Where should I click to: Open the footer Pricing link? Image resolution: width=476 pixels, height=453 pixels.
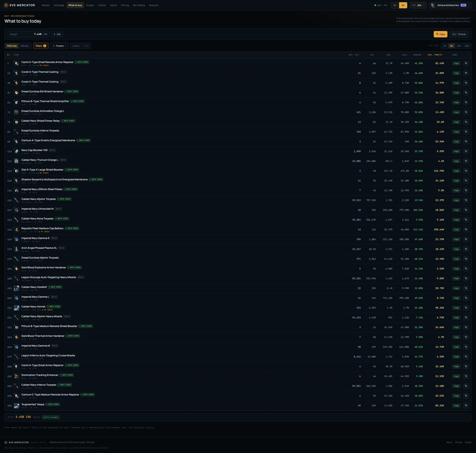tap(458, 442)
